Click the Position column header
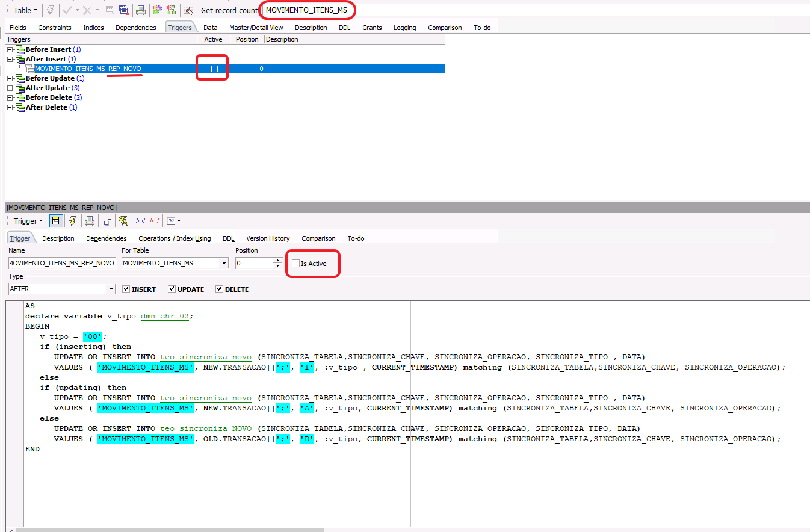The height and width of the screenshot is (532, 810). point(247,39)
